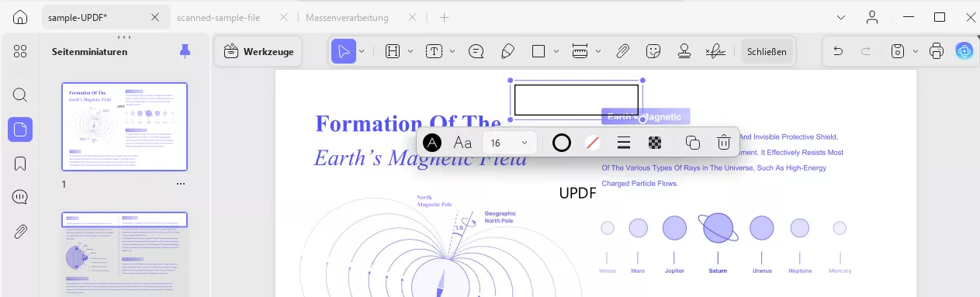
Task: Expand the tab list chevron
Action: pyautogui.click(x=842, y=17)
